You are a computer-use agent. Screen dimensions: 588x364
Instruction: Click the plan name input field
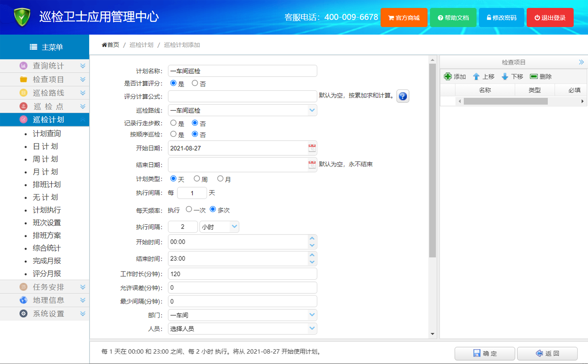click(x=242, y=71)
